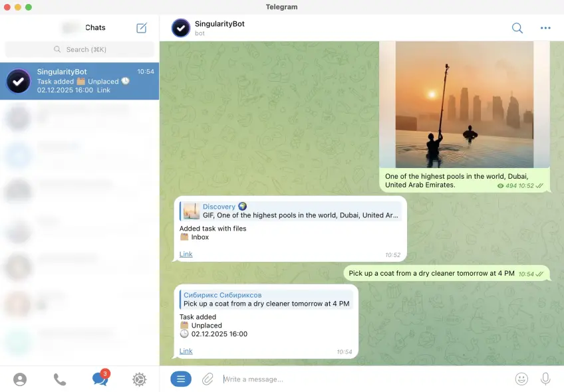Switch to the Contacts tab
Screen dimensions: 564x392
(x=20, y=379)
